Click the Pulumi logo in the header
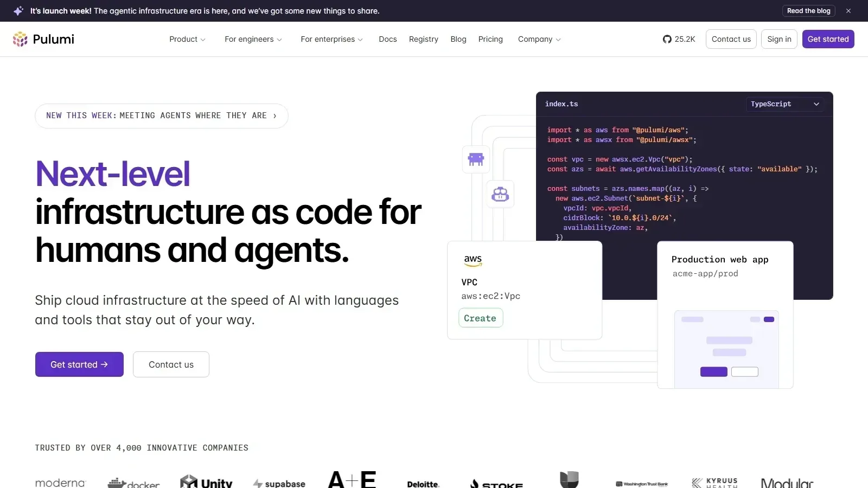The height and width of the screenshot is (488, 868). point(43,39)
